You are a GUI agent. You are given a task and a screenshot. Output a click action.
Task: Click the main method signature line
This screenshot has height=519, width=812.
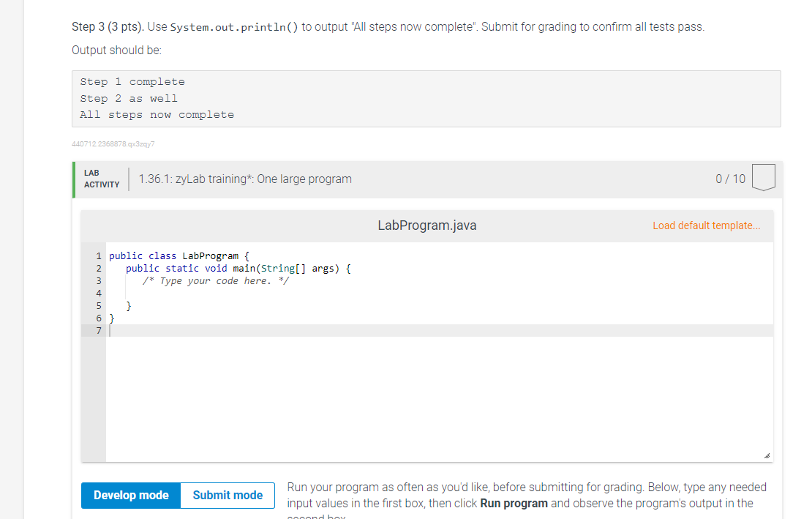tap(238, 268)
